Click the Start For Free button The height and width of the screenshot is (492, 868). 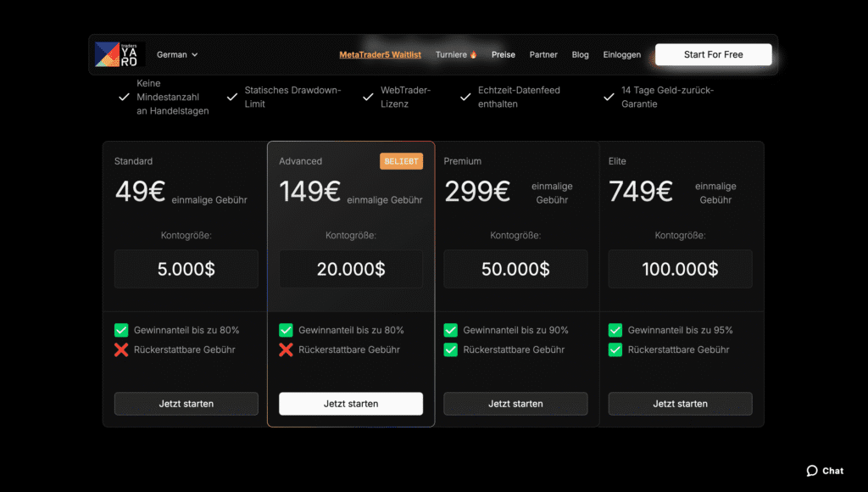point(713,53)
